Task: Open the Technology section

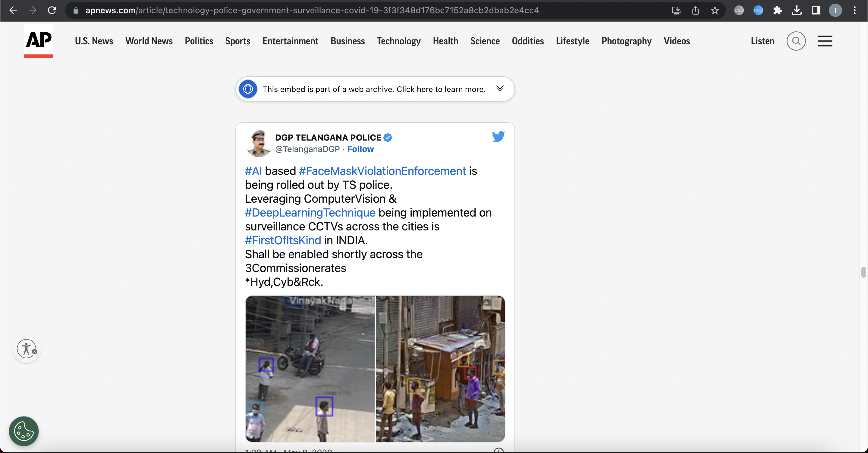Action: click(399, 41)
